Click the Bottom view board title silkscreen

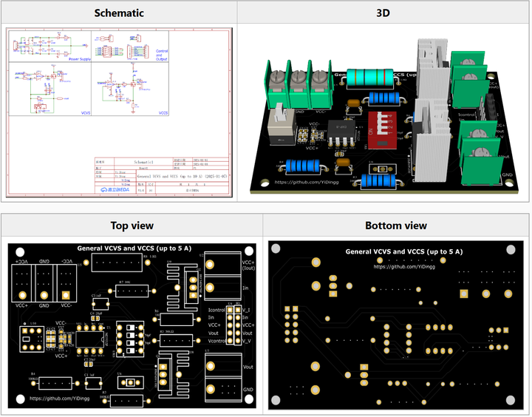point(404,251)
